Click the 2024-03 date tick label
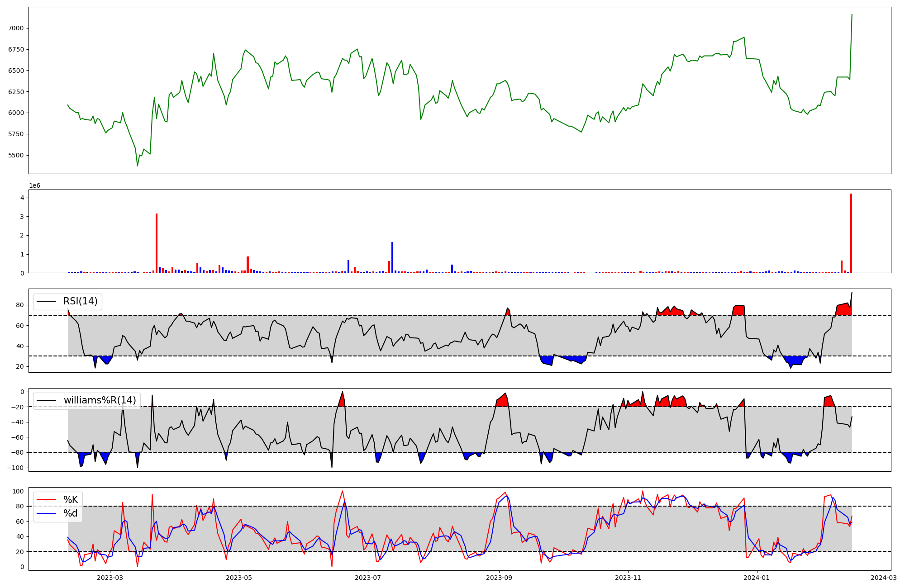The height and width of the screenshot is (588, 905). point(884,578)
